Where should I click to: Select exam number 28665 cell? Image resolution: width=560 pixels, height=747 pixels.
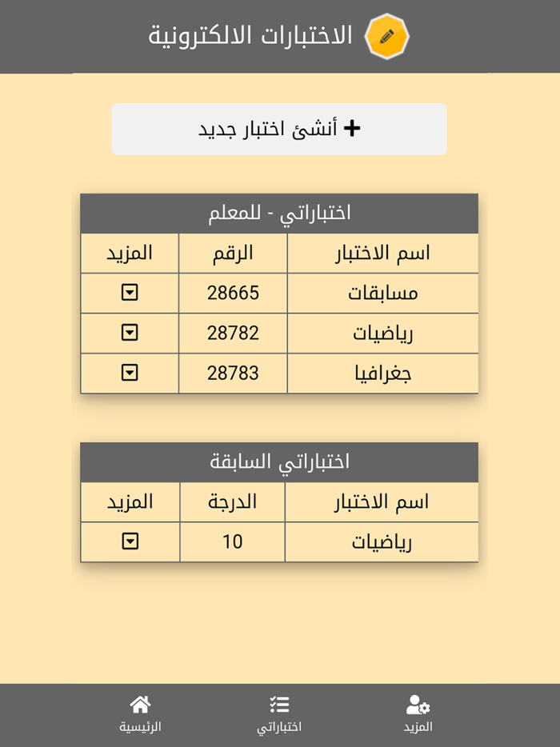[x=233, y=293]
